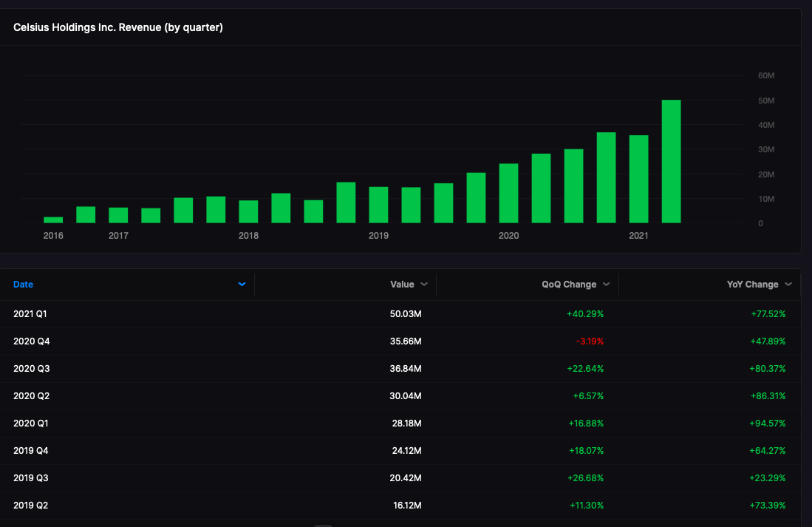Image resolution: width=812 pixels, height=527 pixels.
Task: Click the YoY Change header label
Action: [x=752, y=284]
